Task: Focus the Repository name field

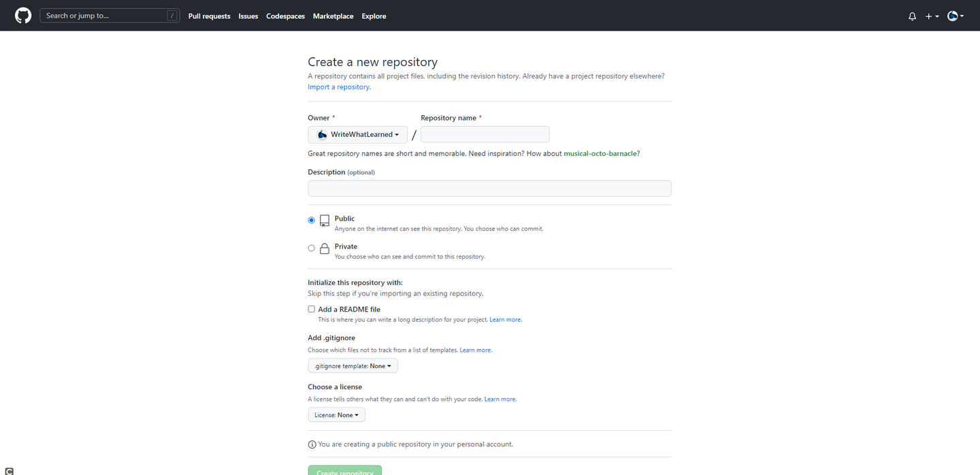Action: pyautogui.click(x=485, y=134)
